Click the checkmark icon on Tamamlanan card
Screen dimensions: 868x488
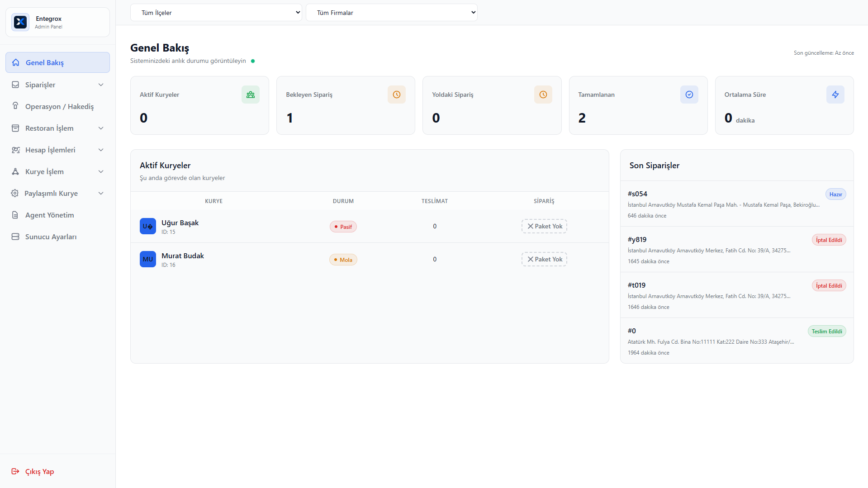point(689,95)
